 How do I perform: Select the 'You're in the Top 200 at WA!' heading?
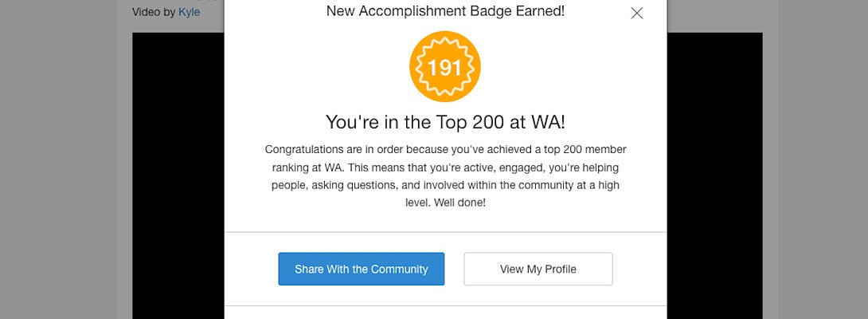[445, 122]
